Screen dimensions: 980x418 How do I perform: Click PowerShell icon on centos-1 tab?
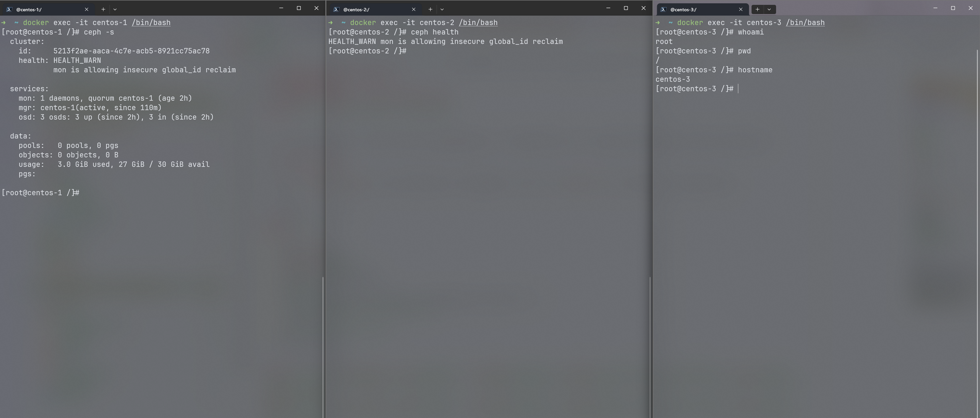tap(9, 9)
